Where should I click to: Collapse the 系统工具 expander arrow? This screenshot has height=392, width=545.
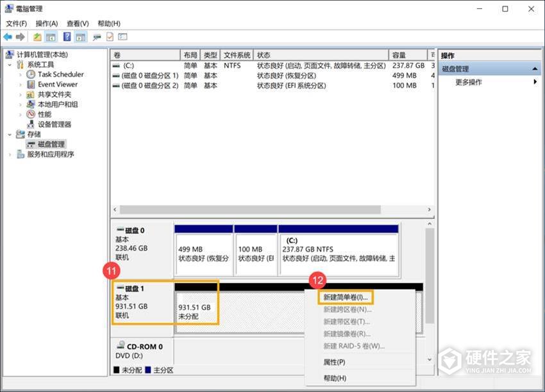(10, 65)
